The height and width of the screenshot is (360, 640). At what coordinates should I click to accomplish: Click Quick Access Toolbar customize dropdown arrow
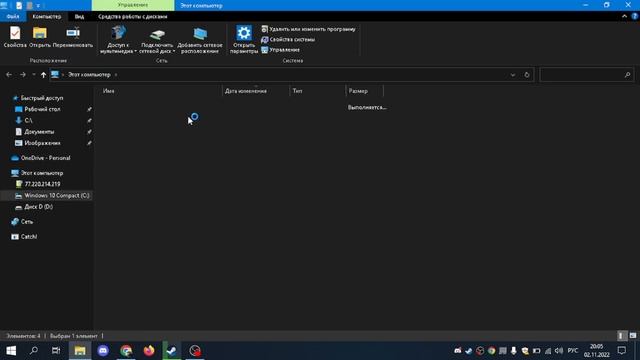point(38,6)
